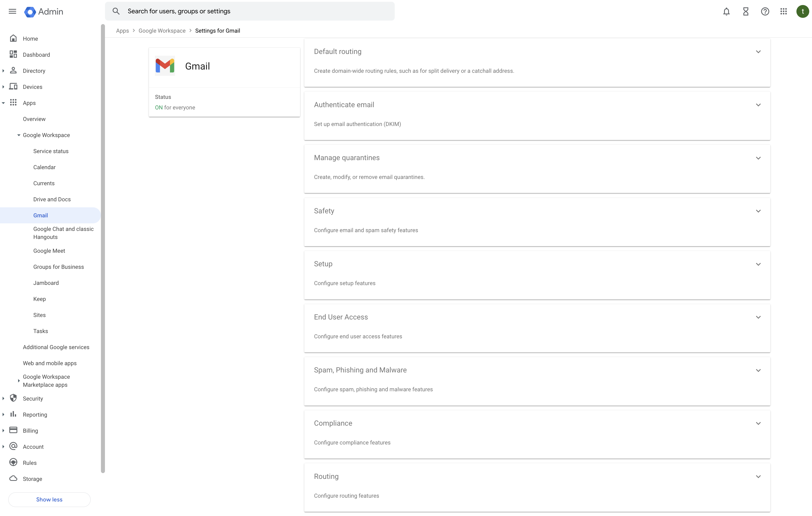
Task: Open the navigation hamburger menu
Action: [x=12, y=11]
